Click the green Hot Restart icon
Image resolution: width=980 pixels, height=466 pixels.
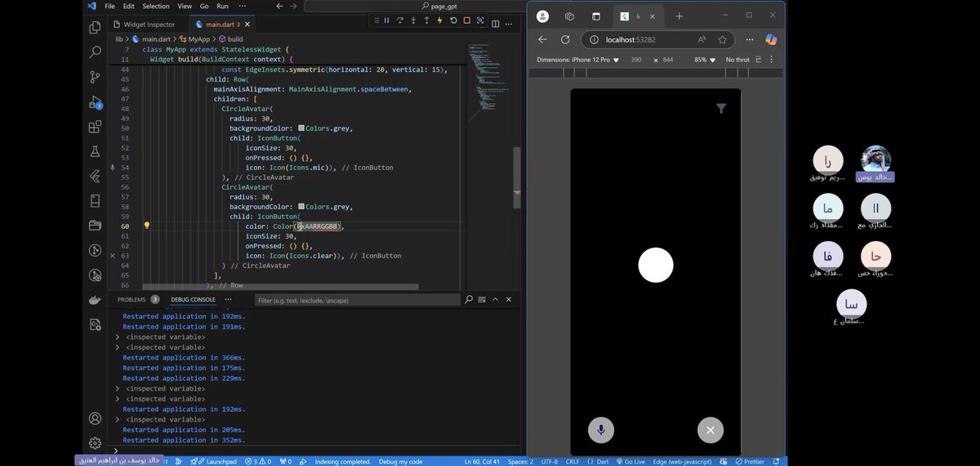455,20
